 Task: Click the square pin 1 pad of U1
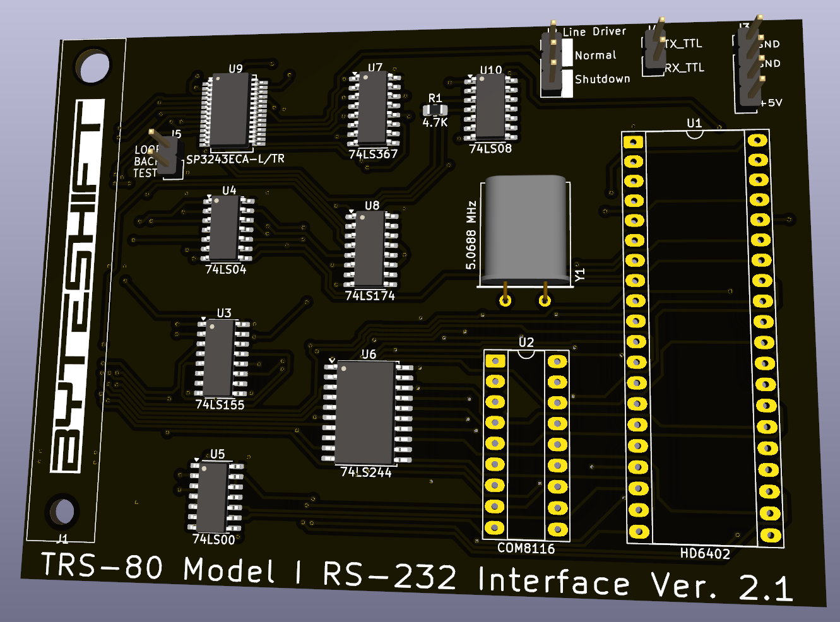click(x=633, y=141)
